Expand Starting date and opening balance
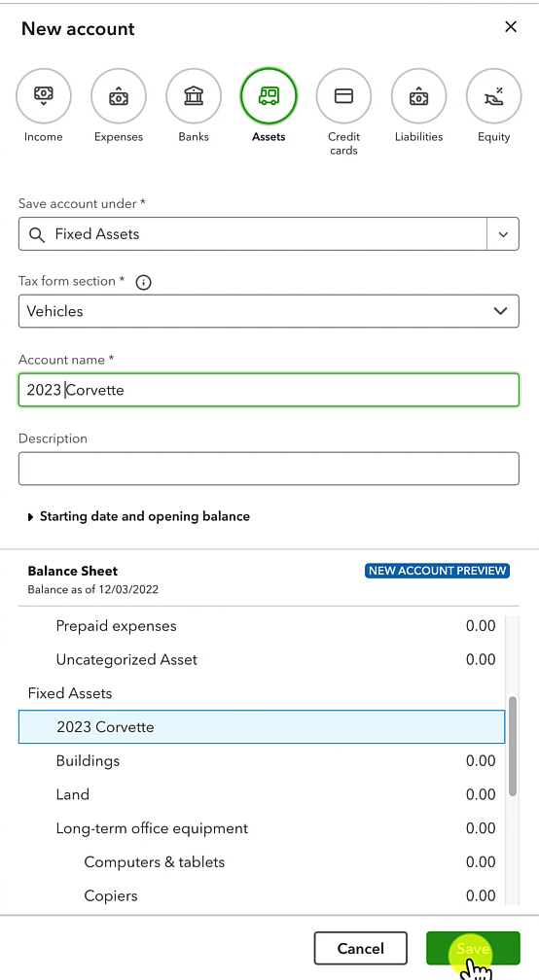Viewport: 539px width, 980px height. tap(139, 516)
